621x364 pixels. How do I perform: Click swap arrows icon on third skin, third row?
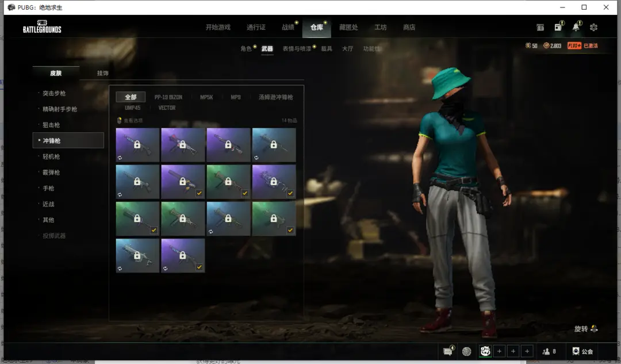coord(210,231)
